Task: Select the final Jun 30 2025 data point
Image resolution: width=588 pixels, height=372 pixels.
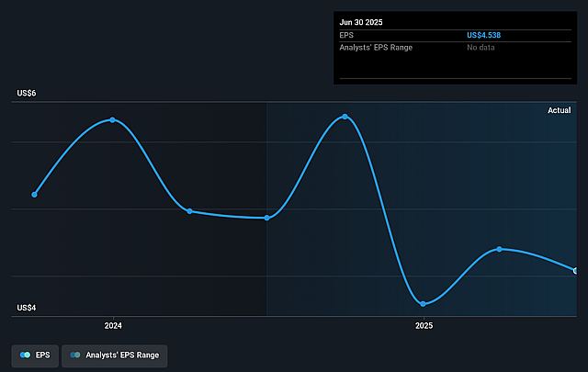Action: 575,271
